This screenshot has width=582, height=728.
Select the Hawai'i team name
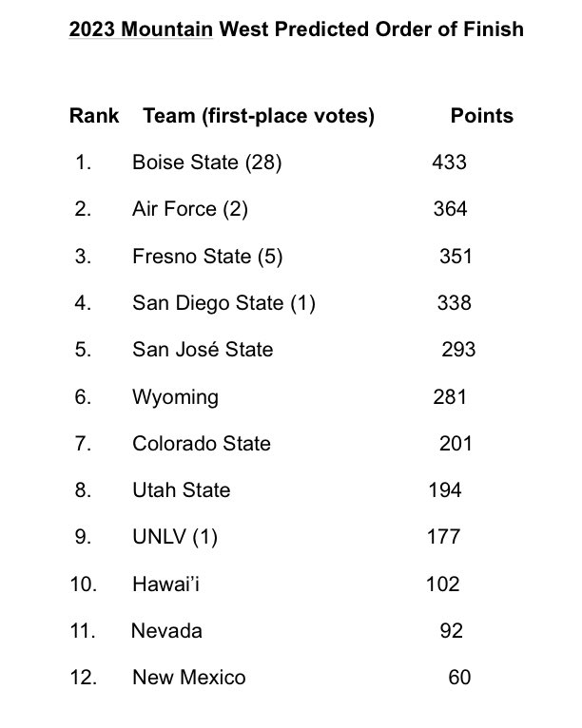165,584
